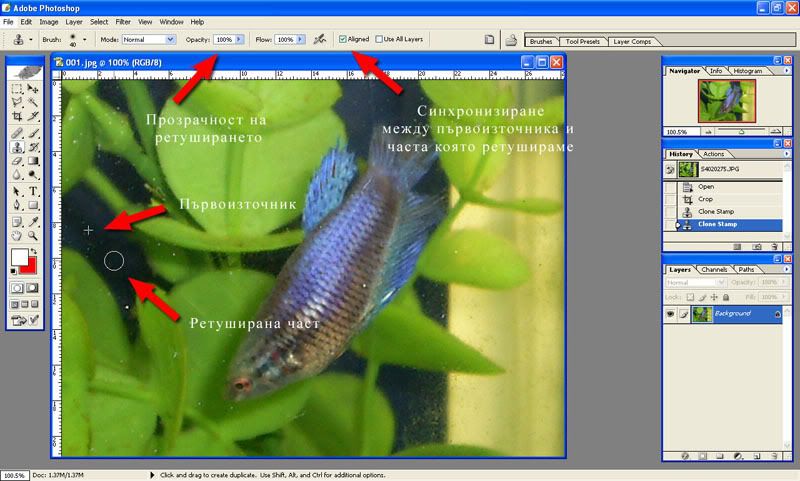Open the Mode dropdown set to Normal
The height and width of the screenshot is (481, 800).
pos(147,39)
